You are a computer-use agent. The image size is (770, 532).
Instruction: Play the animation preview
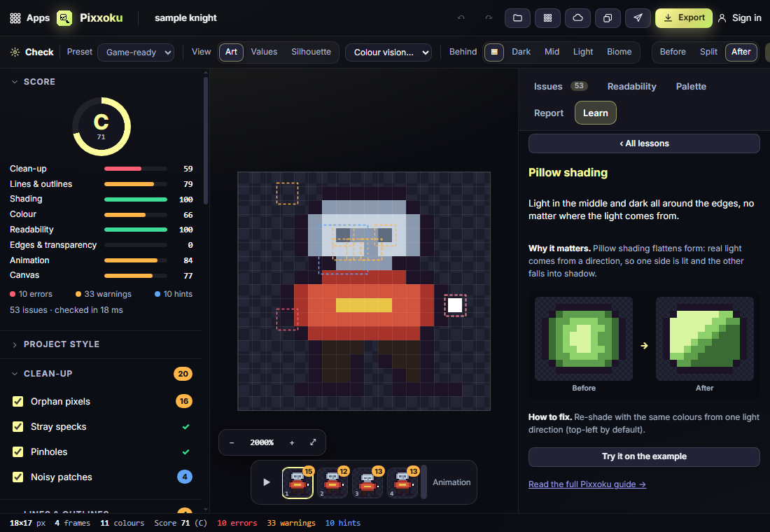(x=267, y=482)
